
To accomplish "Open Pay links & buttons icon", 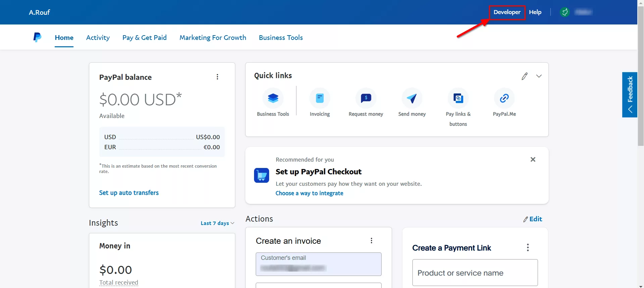I will [x=458, y=98].
